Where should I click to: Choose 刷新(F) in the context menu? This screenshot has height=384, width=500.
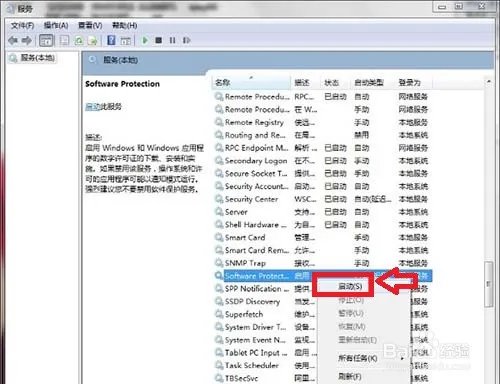[350, 377]
